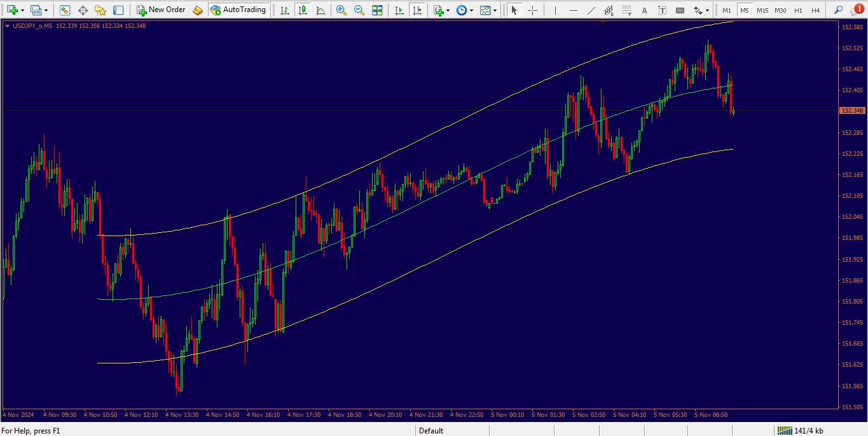Select the Text tool
Screen dimensions: 868x436
point(644,10)
